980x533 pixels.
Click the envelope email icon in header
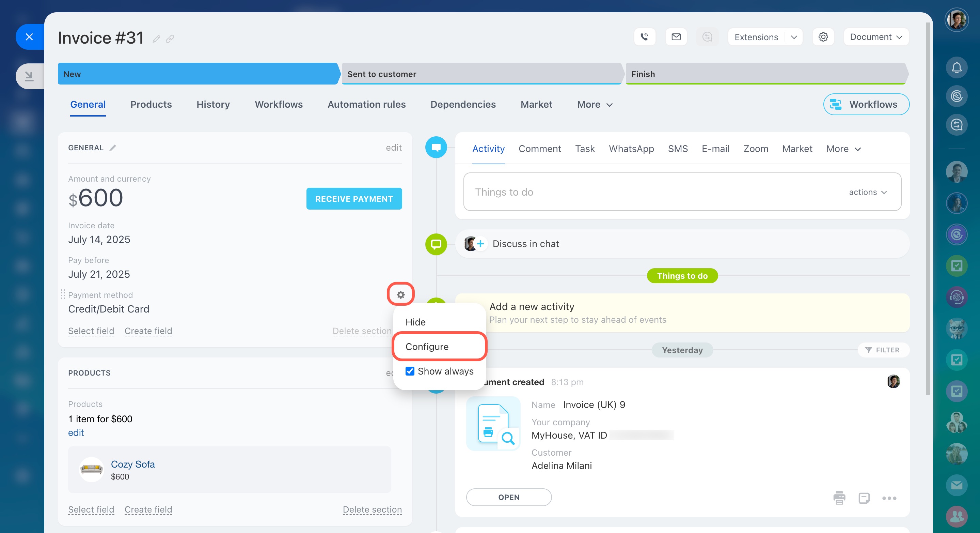tap(676, 37)
